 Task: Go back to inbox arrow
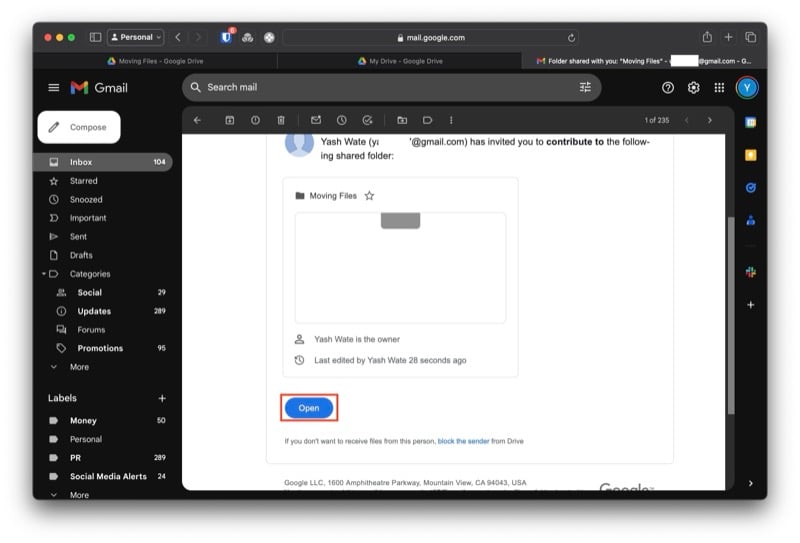tap(197, 120)
